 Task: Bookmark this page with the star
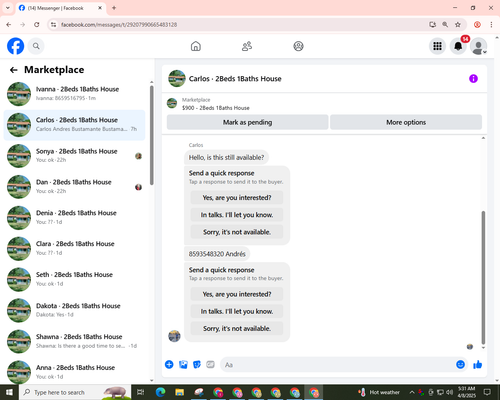[x=458, y=25]
